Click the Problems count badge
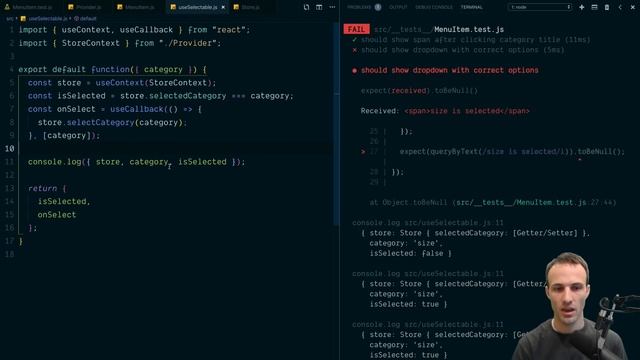 [378, 7]
